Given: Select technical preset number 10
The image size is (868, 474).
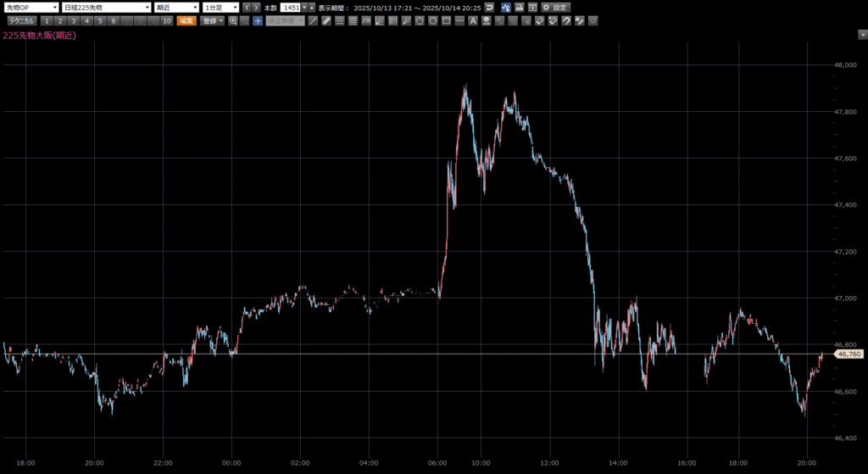Looking at the screenshot, I should 166,20.
